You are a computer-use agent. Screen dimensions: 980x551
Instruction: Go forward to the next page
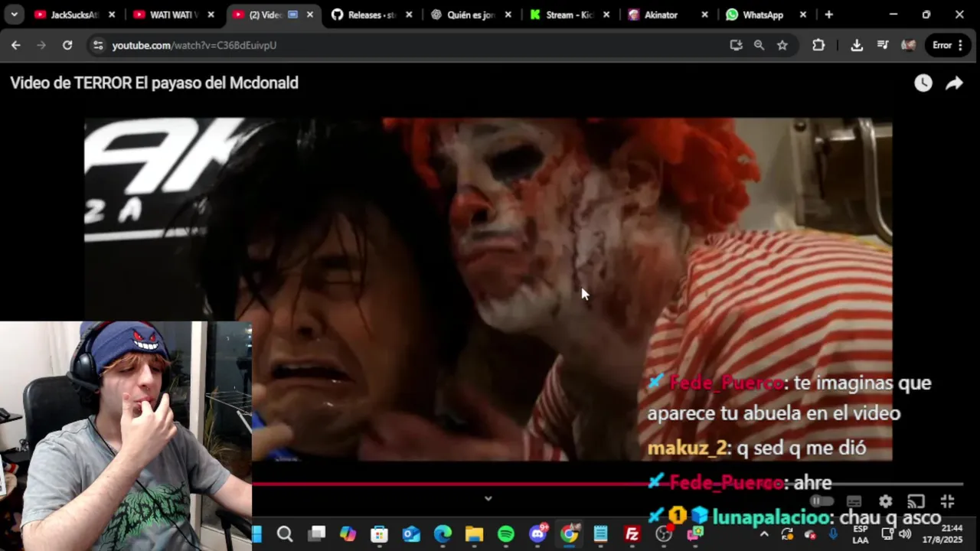coord(41,45)
